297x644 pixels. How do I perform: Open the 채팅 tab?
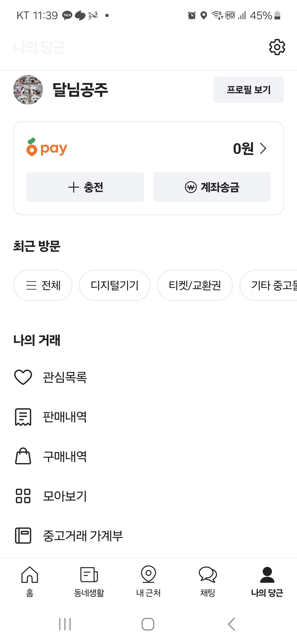pyautogui.click(x=208, y=581)
